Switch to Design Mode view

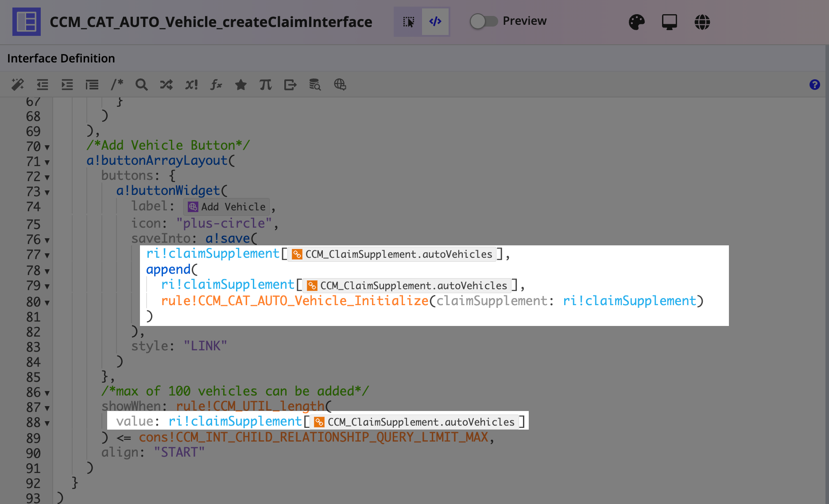click(x=408, y=22)
